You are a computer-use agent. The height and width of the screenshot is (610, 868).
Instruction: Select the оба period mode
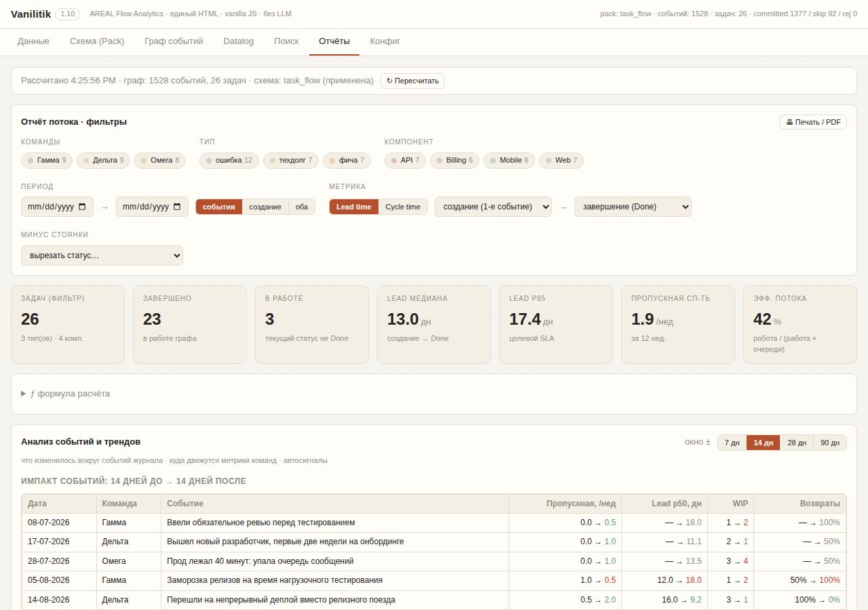[x=302, y=207]
